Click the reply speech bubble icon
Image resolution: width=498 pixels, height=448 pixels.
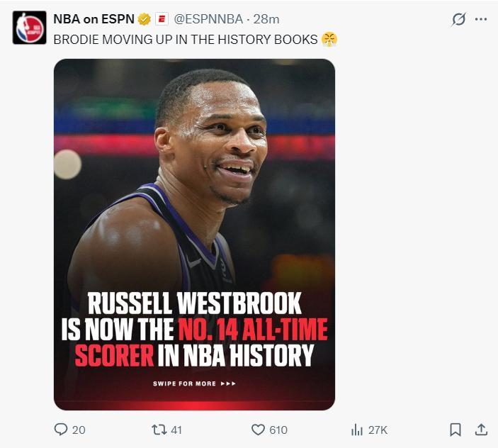click(61, 430)
